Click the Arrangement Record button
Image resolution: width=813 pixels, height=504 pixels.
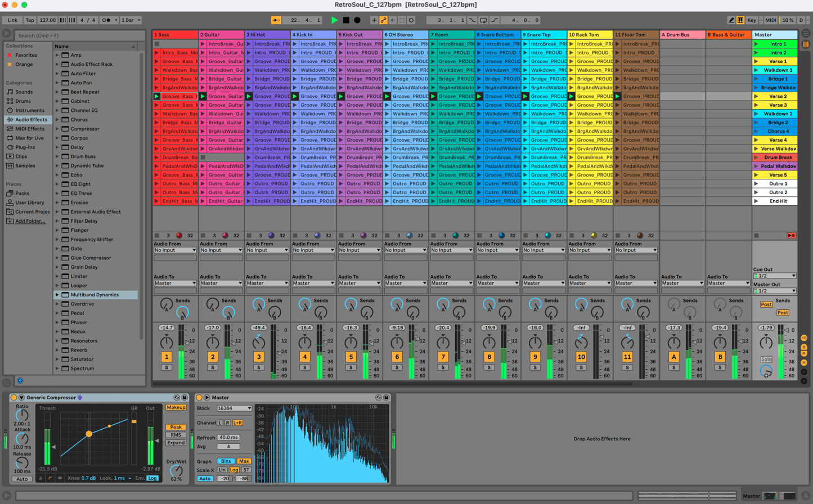coord(357,20)
